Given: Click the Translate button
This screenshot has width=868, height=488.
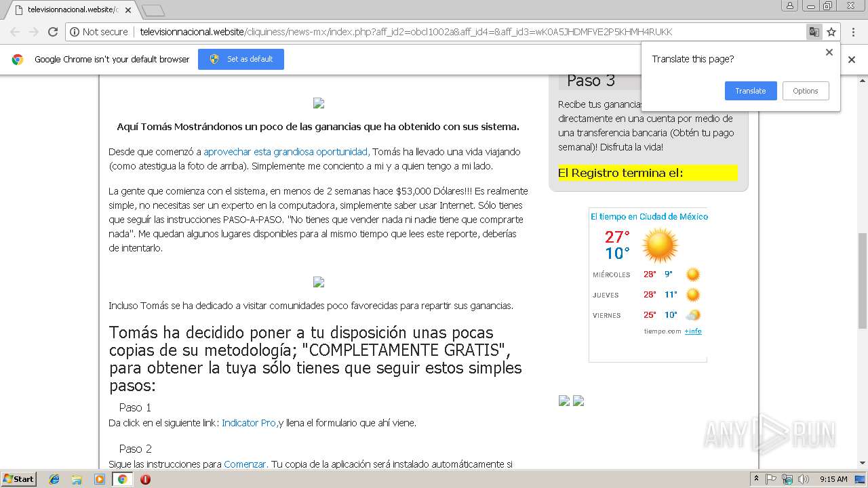Looking at the screenshot, I should (x=751, y=91).
